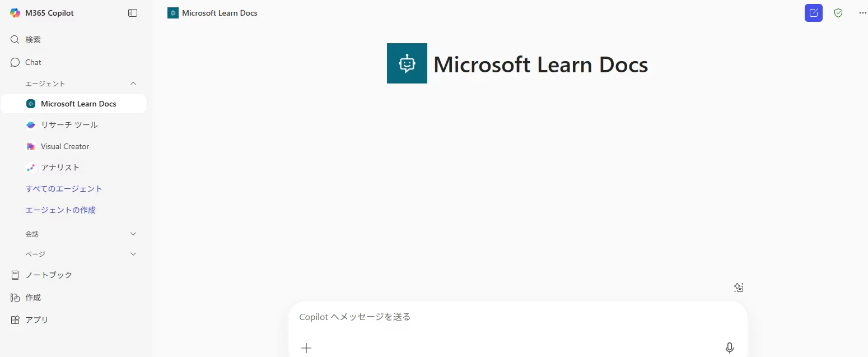
Task: Click the Microsoft Learn Docs header title
Action: point(220,13)
